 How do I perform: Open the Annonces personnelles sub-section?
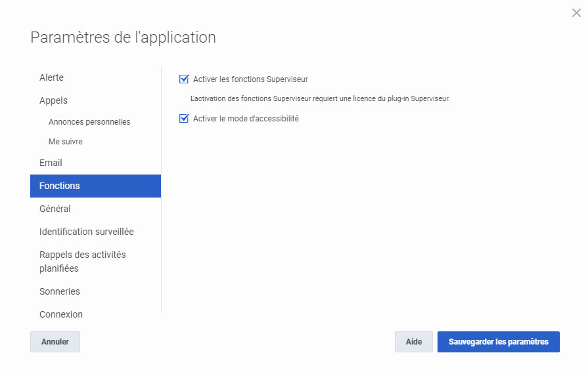point(89,122)
